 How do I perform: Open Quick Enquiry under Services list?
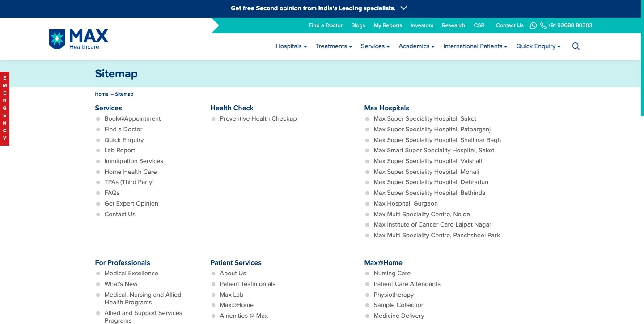click(x=124, y=140)
